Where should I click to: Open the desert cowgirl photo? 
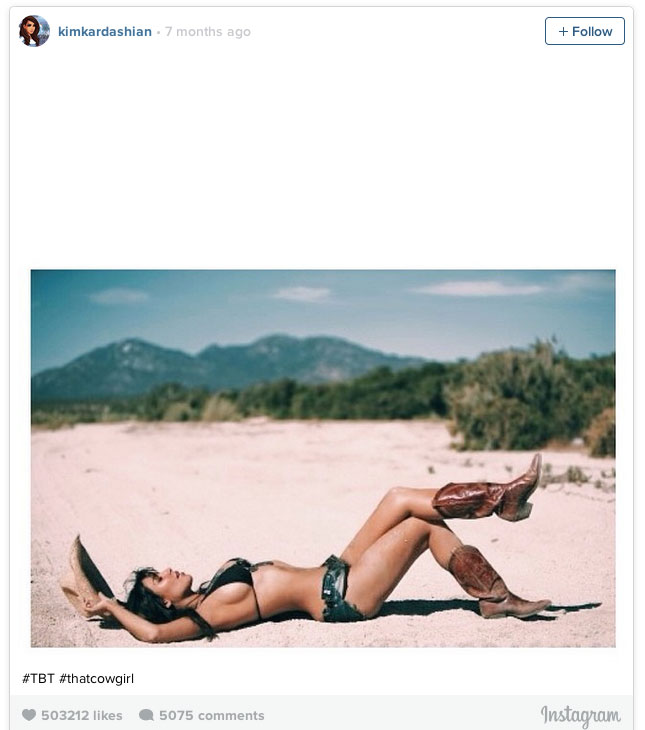323,458
